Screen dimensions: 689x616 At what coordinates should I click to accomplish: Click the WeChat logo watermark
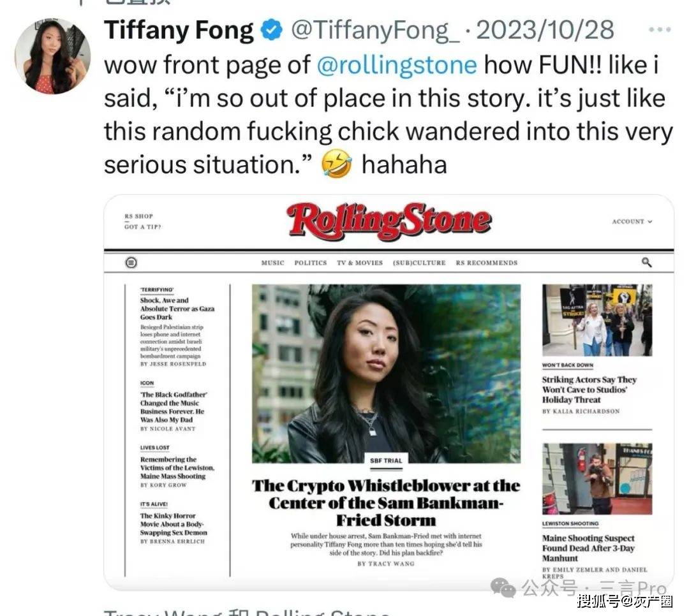point(503,587)
